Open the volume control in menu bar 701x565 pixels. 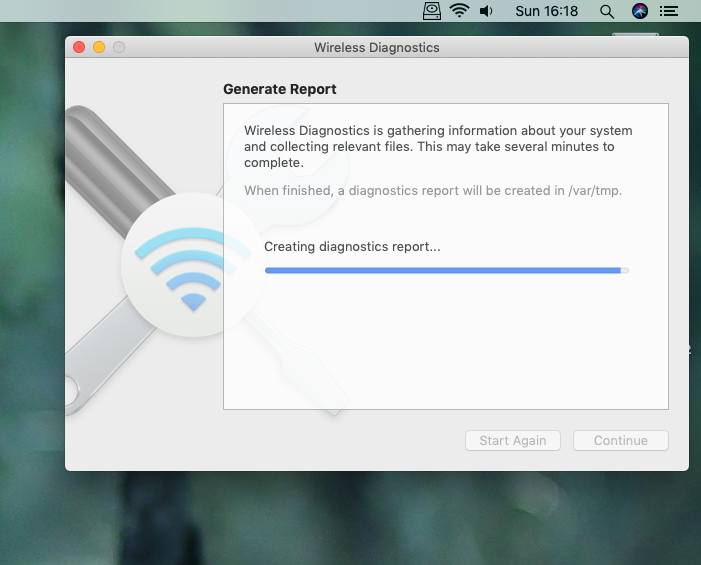486,11
